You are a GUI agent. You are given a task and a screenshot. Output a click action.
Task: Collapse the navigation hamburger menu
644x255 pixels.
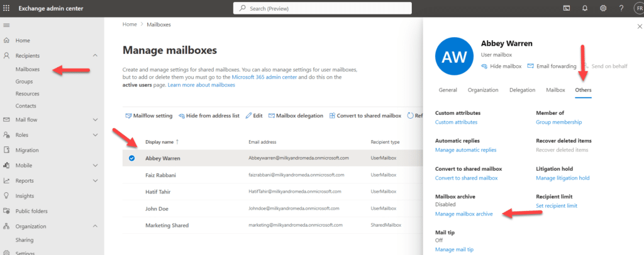(6, 25)
